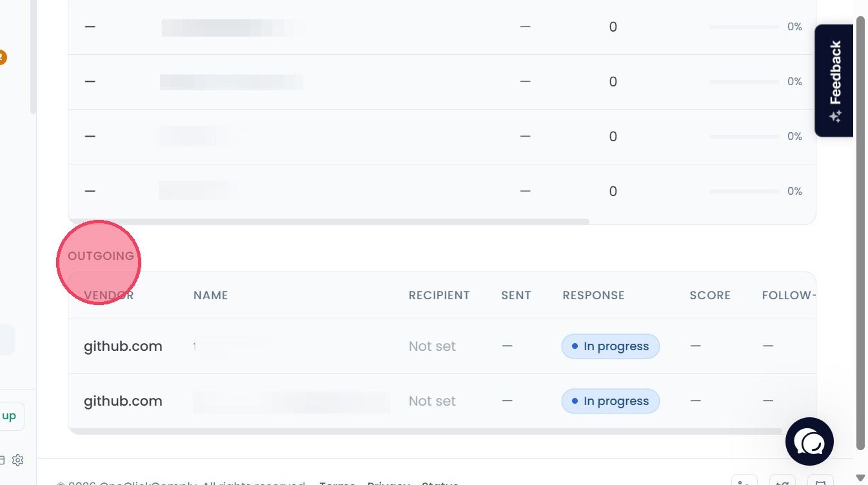Click the SCORE column header
The height and width of the screenshot is (485, 868).
click(710, 295)
